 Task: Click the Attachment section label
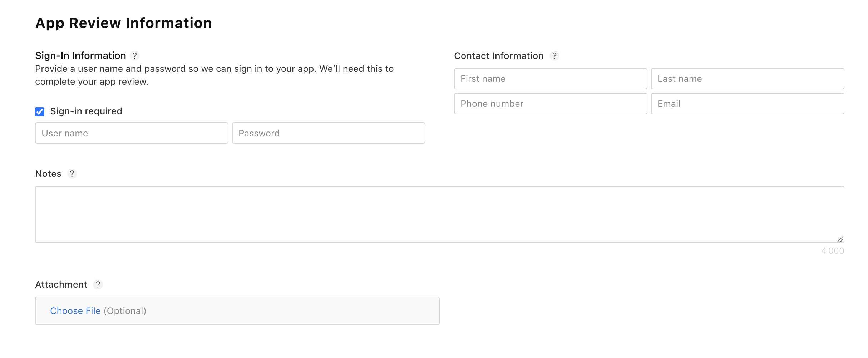[x=61, y=284]
